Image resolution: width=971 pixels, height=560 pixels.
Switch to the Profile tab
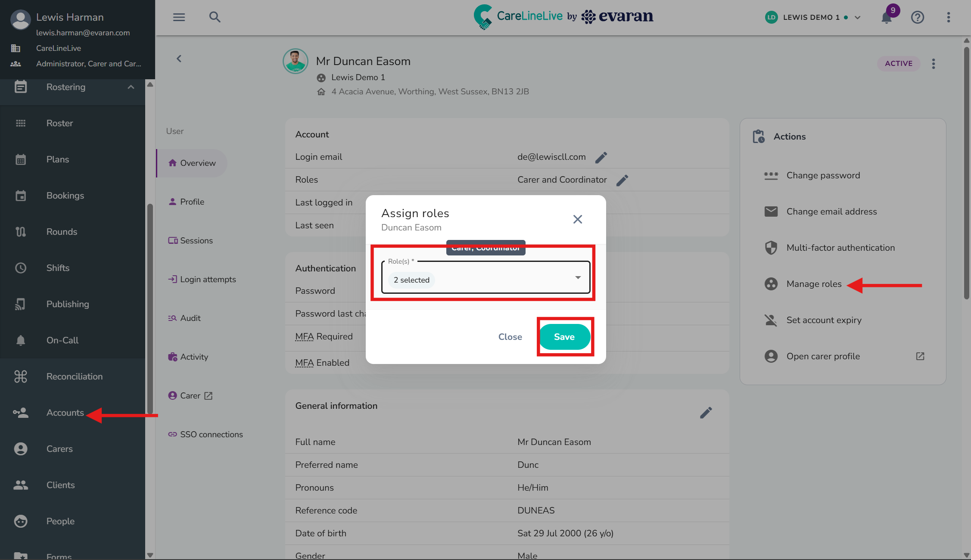[x=192, y=202]
